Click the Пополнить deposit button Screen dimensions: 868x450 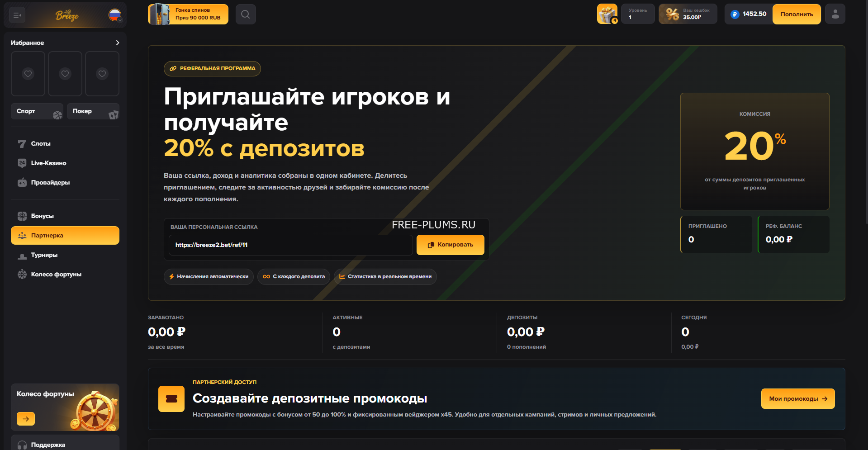click(x=797, y=14)
